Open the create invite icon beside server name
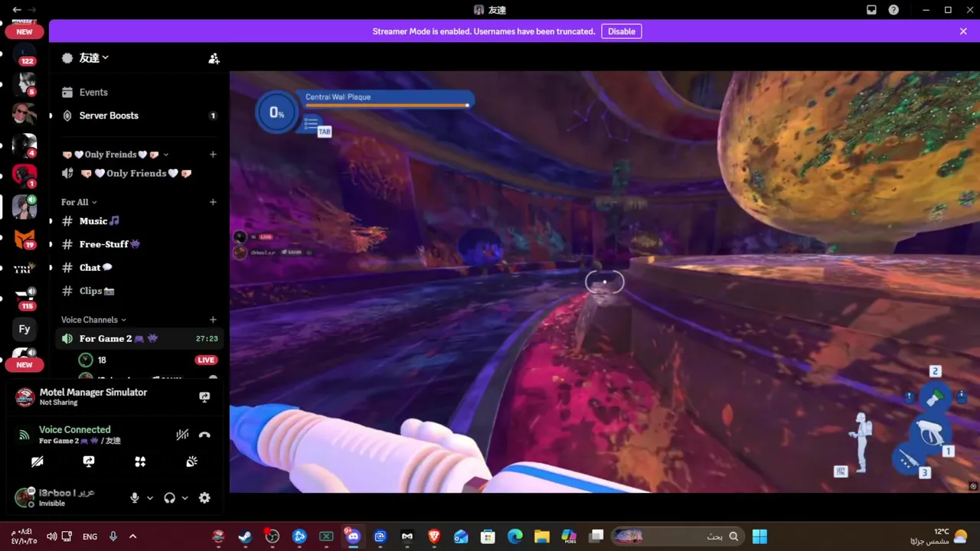The height and width of the screenshot is (551, 980). (214, 58)
